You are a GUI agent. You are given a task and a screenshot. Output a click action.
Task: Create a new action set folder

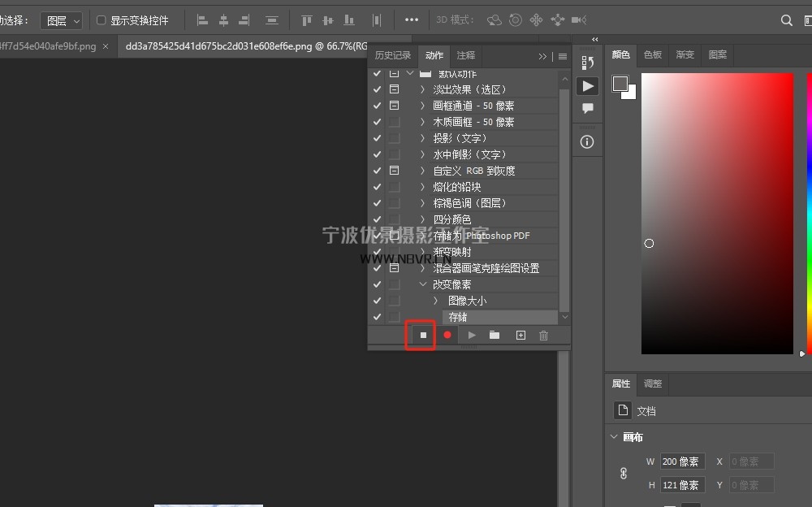[495, 335]
